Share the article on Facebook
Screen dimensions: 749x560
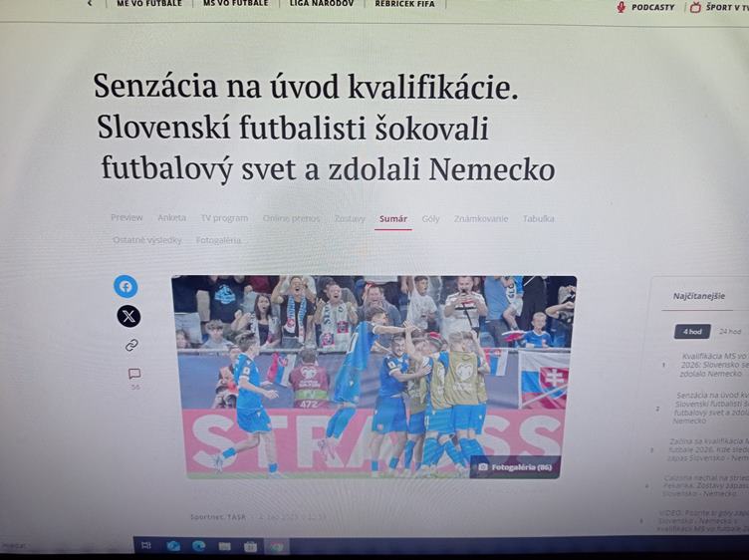(x=125, y=287)
